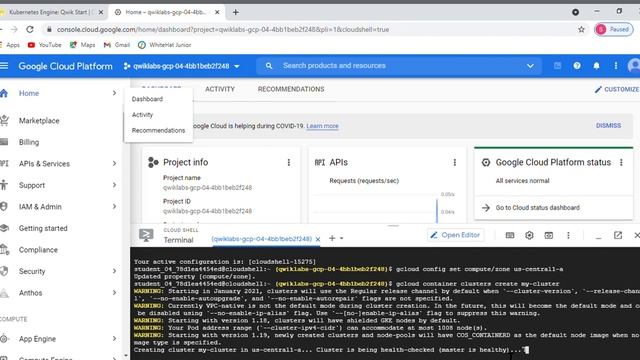640x360 pixels.
Task: Click the Billing card icon
Action: 4,142
